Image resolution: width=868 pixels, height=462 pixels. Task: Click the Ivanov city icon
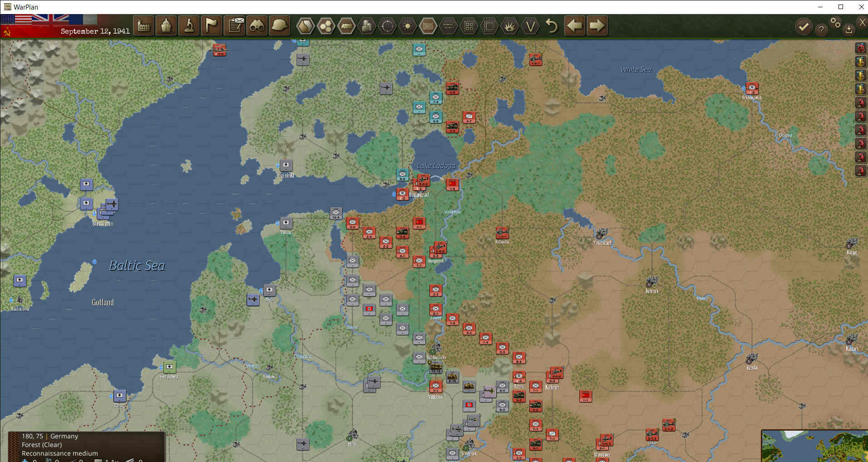click(651, 282)
